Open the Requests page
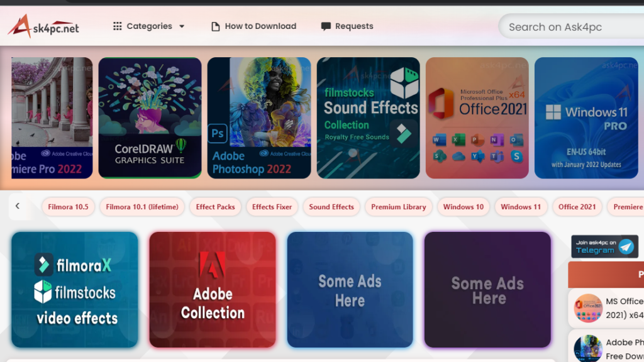The width and height of the screenshot is (644, 362). [347, 26]
